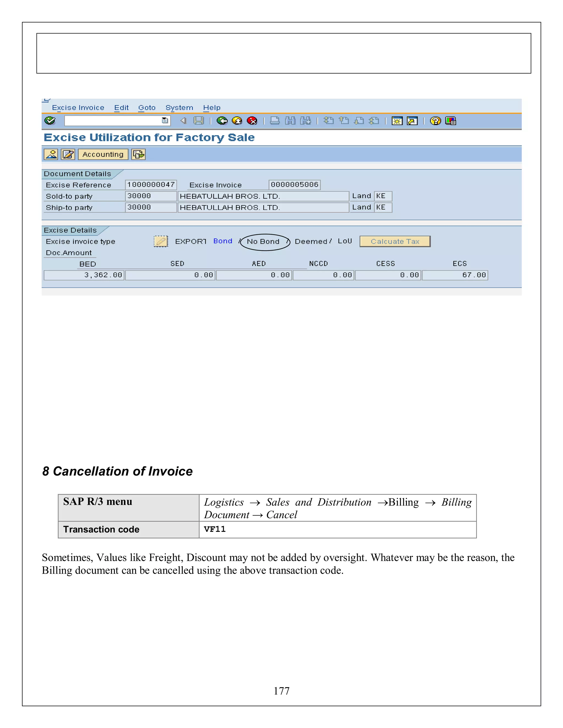Image resolution: width=563 pixels, height=728 pixels.
Task: Click the Accounting button
Action: 103,154
